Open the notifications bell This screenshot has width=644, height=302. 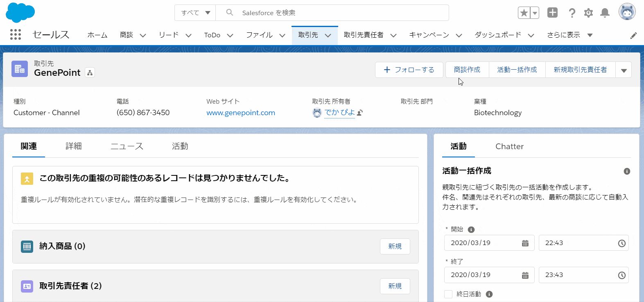(x=605, y=13)
